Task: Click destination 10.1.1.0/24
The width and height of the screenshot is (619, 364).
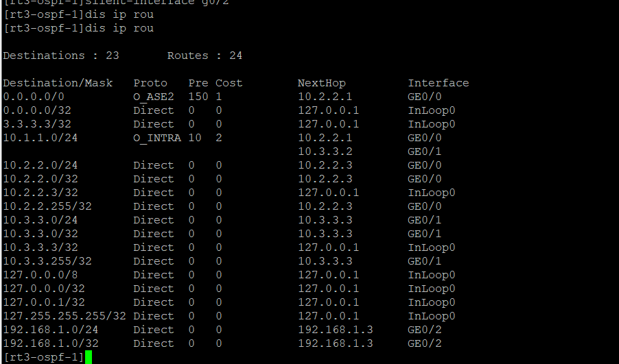Action: tap(40, 138)
